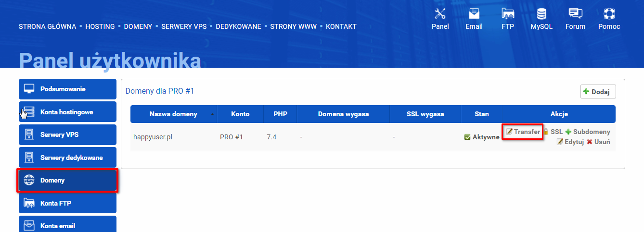
Task: Open the FTP folder icon
Action: click(508, 13)
